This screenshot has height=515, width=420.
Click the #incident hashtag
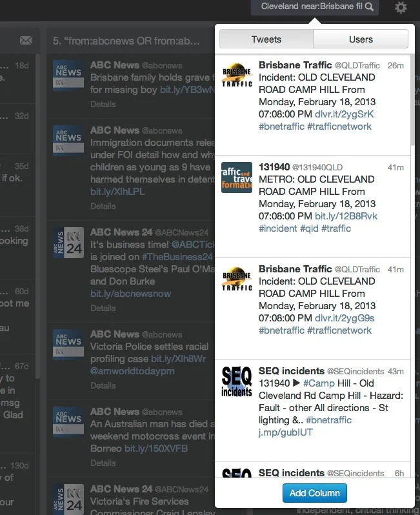(x=278, y=228)
